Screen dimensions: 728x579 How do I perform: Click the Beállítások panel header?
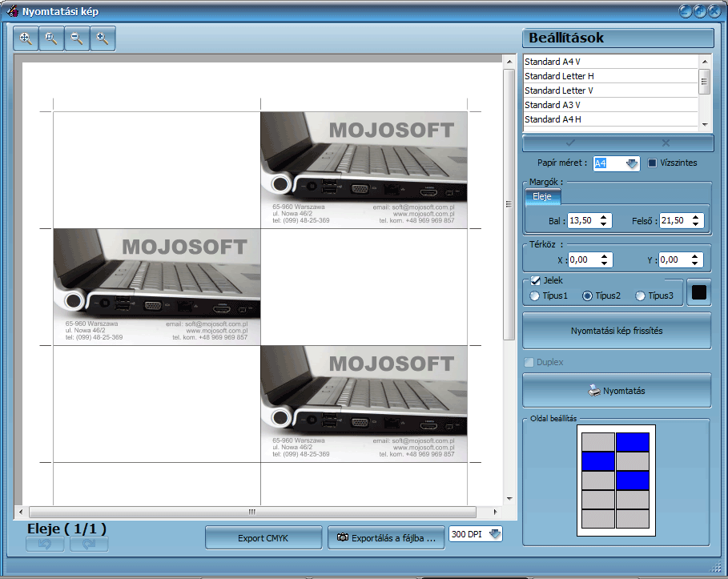tap(618, 38)
